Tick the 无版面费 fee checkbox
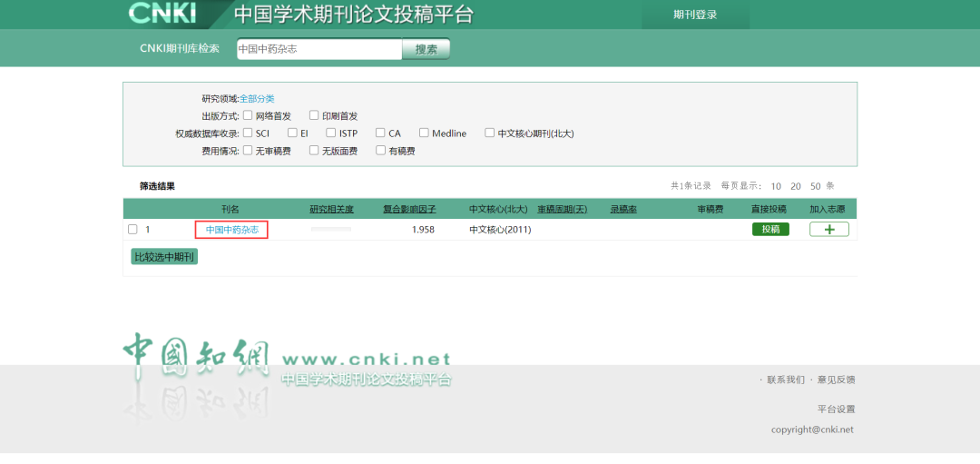The width and height of the screenshot is (980, 464). 314,151
